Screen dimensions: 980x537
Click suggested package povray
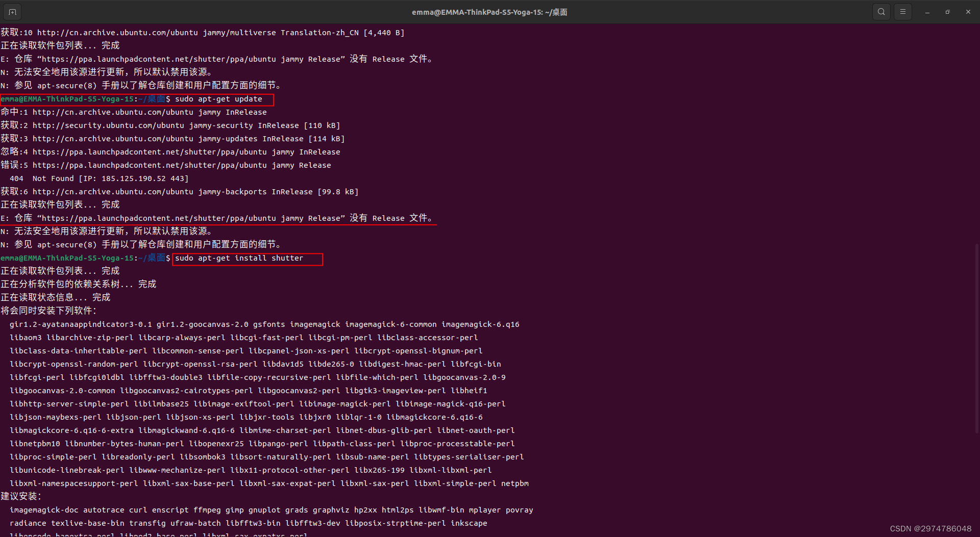(x=520, y=510)
